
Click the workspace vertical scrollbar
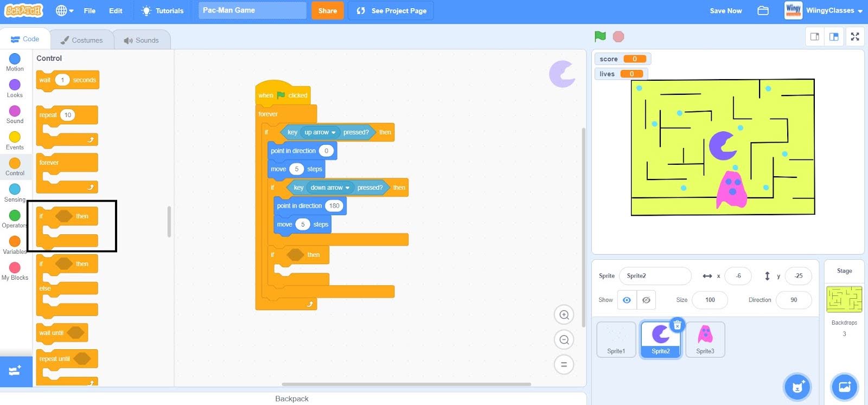(x=584, y=227)
